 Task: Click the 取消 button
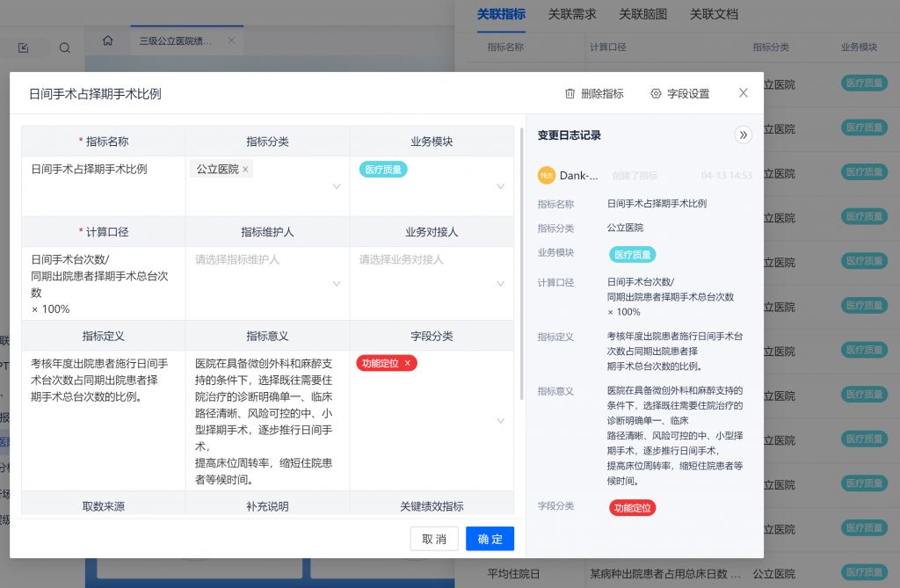pos(434,539)
